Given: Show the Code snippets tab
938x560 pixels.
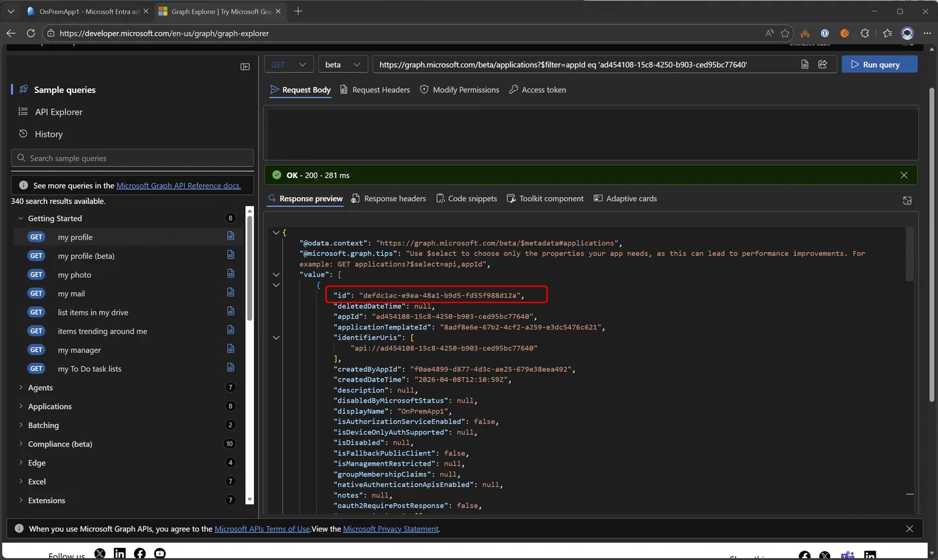Looking at the screenshot, I should [x=466, y=198].
